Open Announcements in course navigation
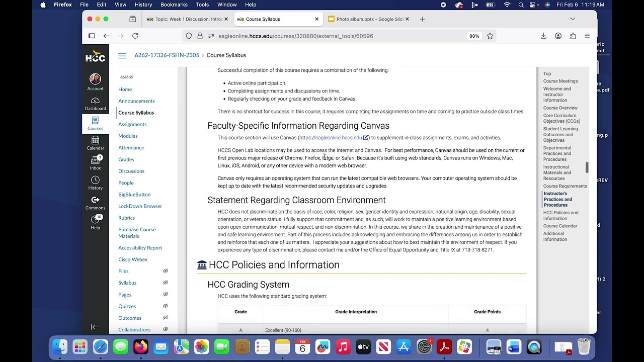 coord(136,101)
